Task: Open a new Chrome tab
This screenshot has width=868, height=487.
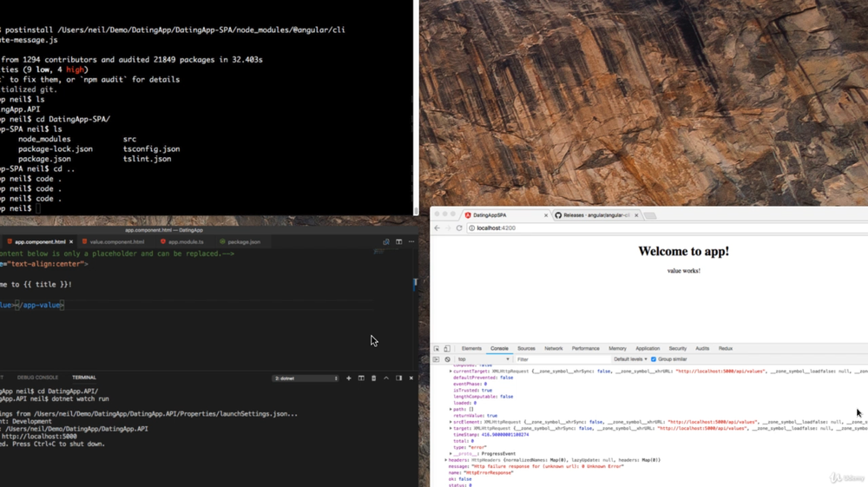Action: tap(650, 215)
